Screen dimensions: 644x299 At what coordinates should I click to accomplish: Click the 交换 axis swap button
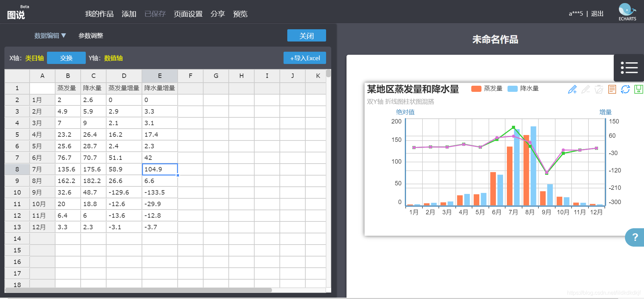pos(66,58)
